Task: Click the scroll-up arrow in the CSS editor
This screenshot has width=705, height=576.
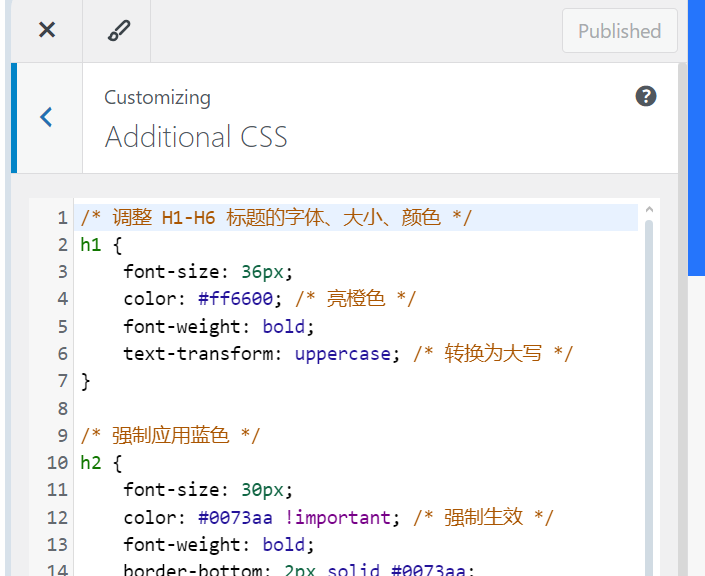Action: (x=649, y=210)
